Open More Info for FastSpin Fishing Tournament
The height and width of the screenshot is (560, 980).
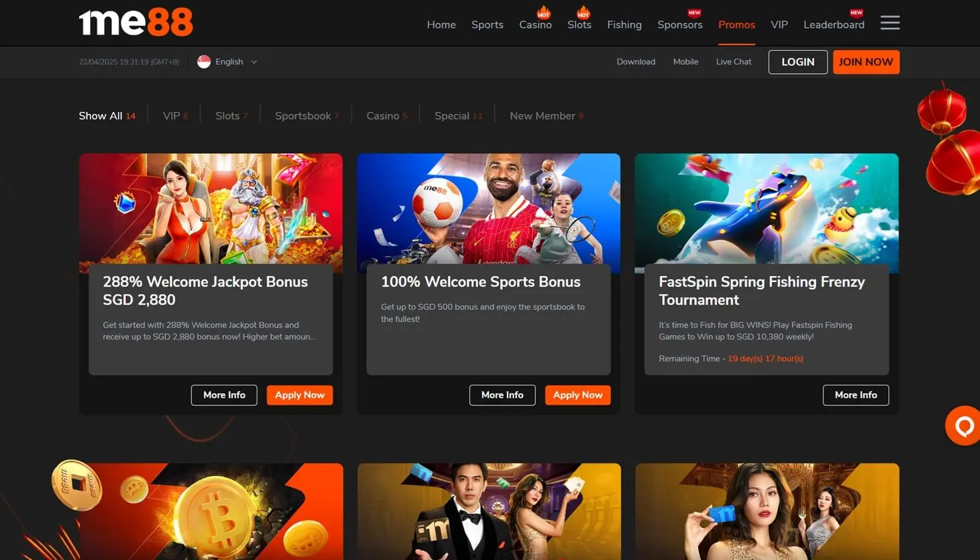tap(855, 395)
